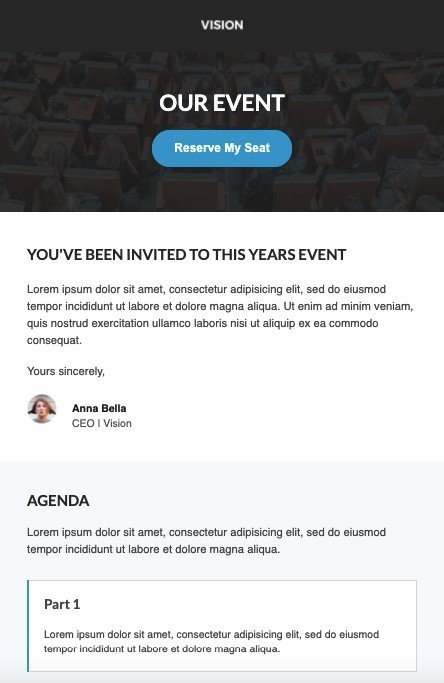Screen dimensions: 444x683
Task: Open the Part 1 agenda card title
Action: tap(62, 604)
